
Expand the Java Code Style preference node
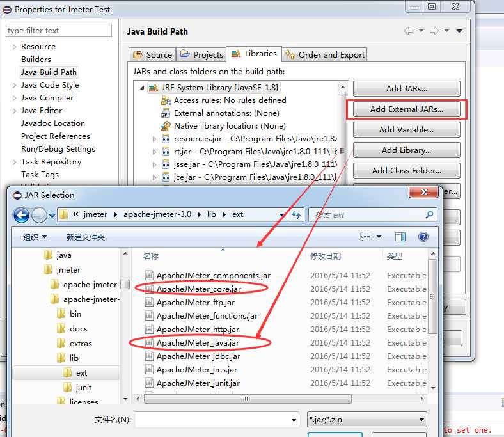coord(14,85)
